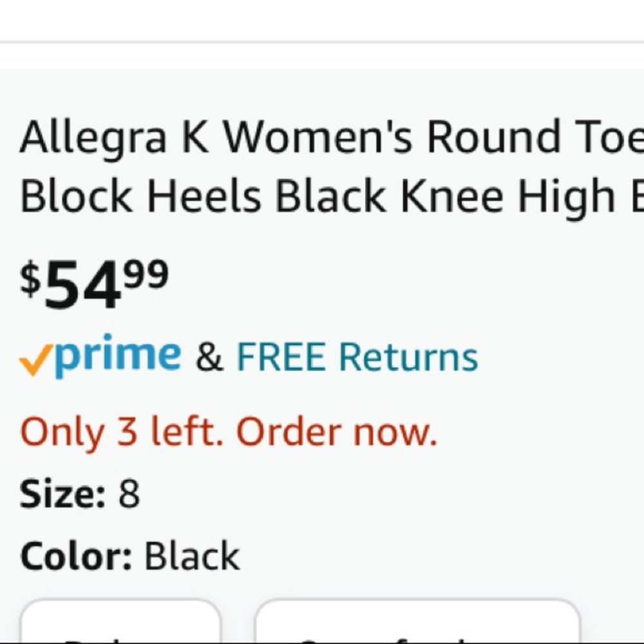Open the FREE Returns link
644x644 pixels.
[x=357, y=357]
